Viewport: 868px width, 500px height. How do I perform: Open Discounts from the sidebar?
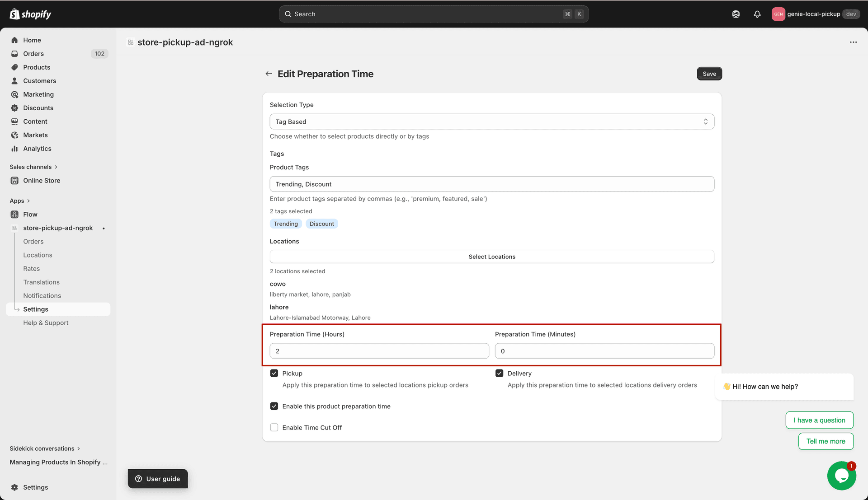(38, 108)
